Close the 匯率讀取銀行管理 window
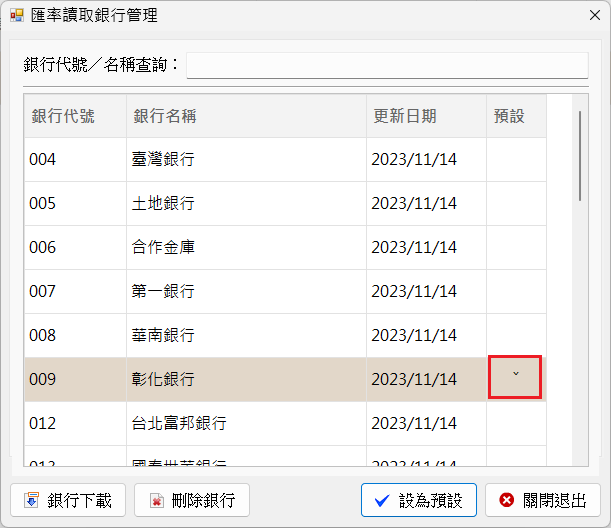The image size is (611, 528). (x=595, y=15)
